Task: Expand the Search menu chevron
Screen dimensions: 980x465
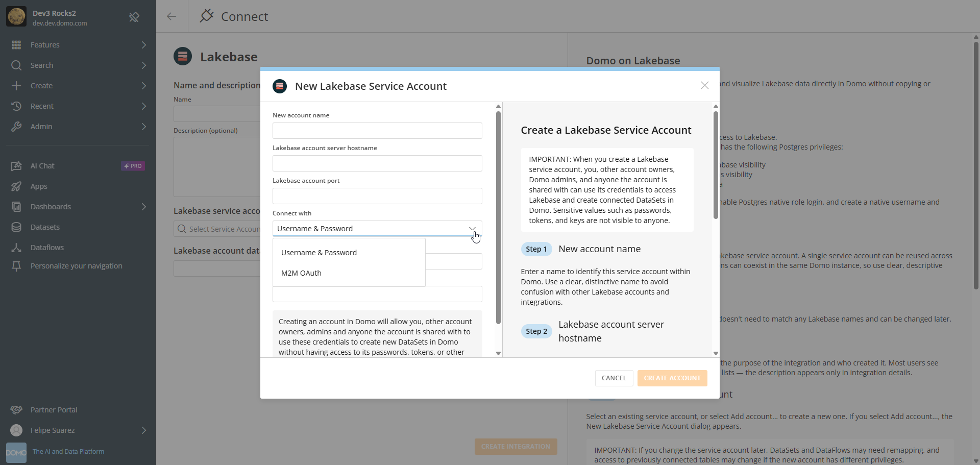Action: coord(144,65)
